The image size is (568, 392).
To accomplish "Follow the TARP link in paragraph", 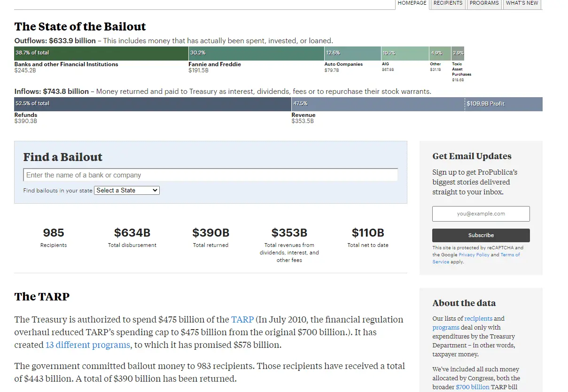I will coord(242,320).
